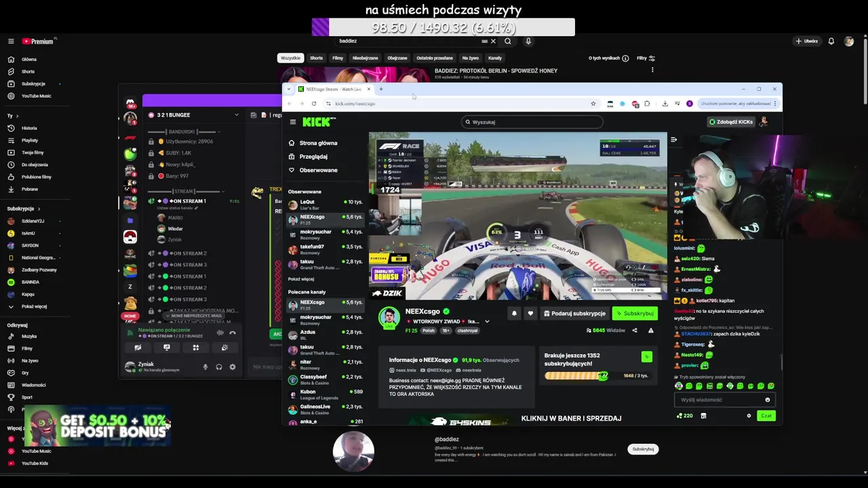The width and height of the screenshot is (868, 488).
Task: Open Kick chat settings gear
Action: point(749,415)
